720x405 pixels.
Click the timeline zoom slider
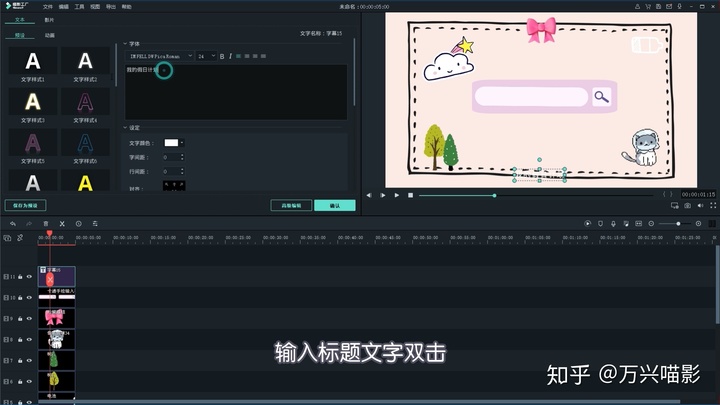coord(674,224)
